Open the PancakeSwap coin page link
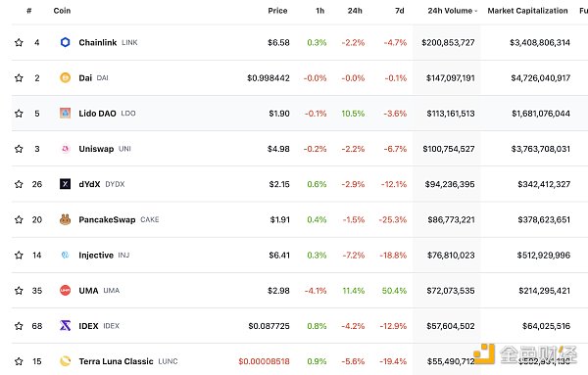The image size is (588, 375). click(107, 219)
